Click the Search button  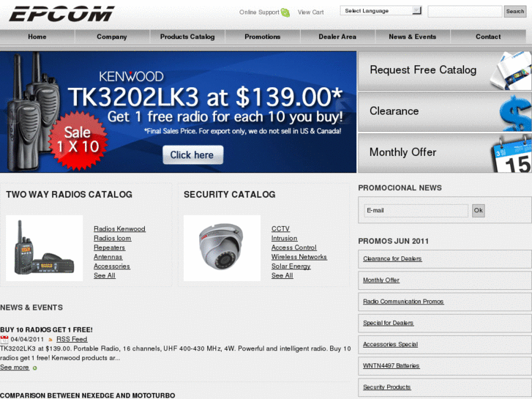point(515,11)
